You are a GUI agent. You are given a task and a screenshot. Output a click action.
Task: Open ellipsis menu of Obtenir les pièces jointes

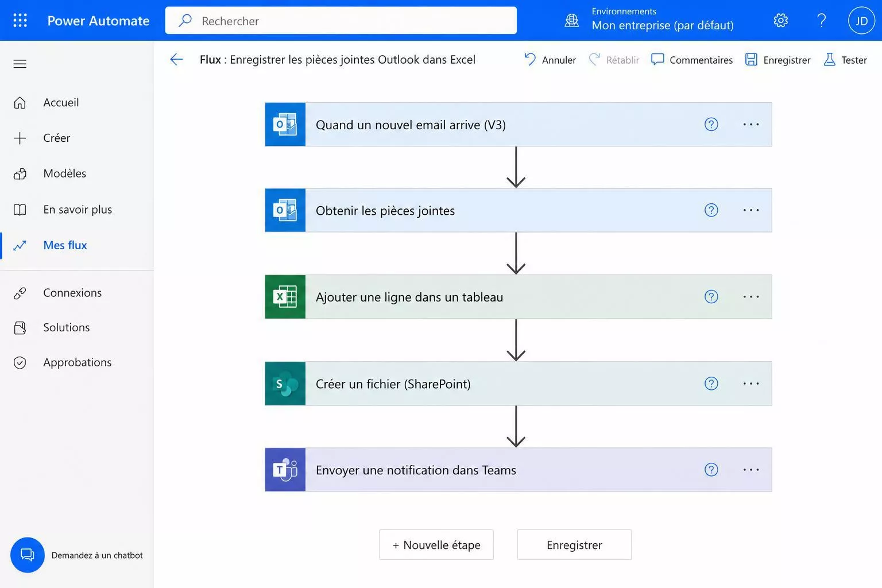(751, 210)
